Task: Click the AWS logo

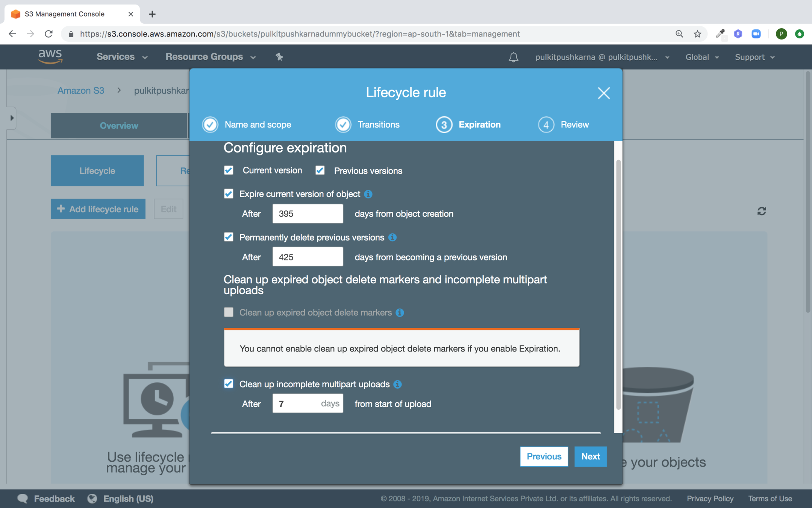Action: click(x=50, y=56)
